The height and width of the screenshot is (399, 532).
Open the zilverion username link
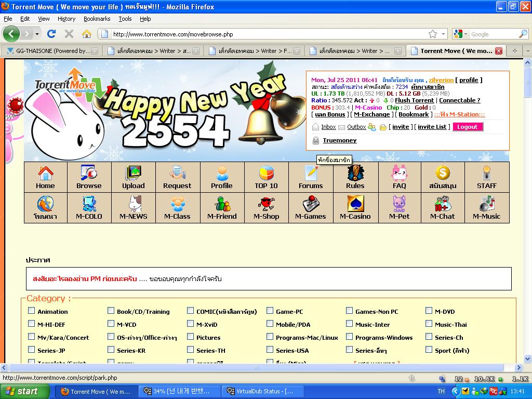(x=441, y=80)
